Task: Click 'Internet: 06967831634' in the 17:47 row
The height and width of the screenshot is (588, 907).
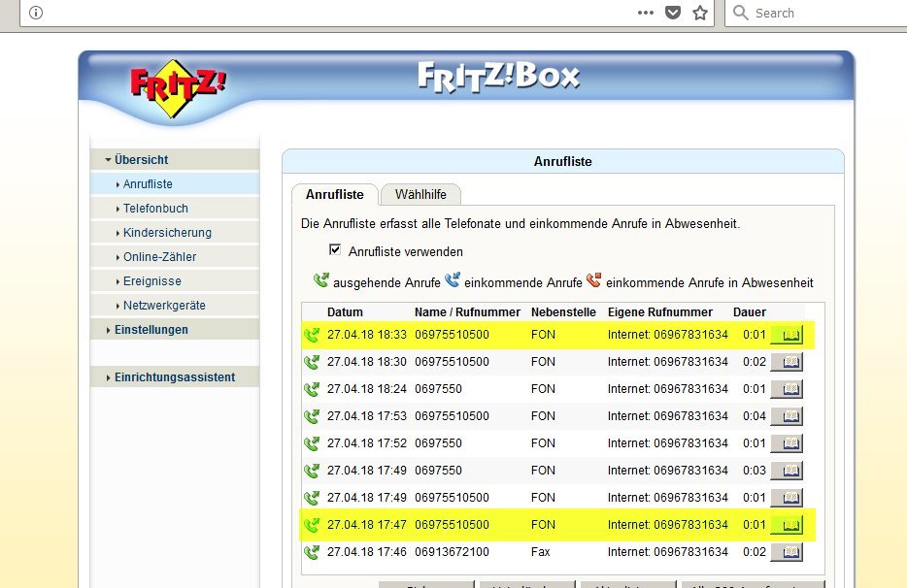Action: point(667,525)
